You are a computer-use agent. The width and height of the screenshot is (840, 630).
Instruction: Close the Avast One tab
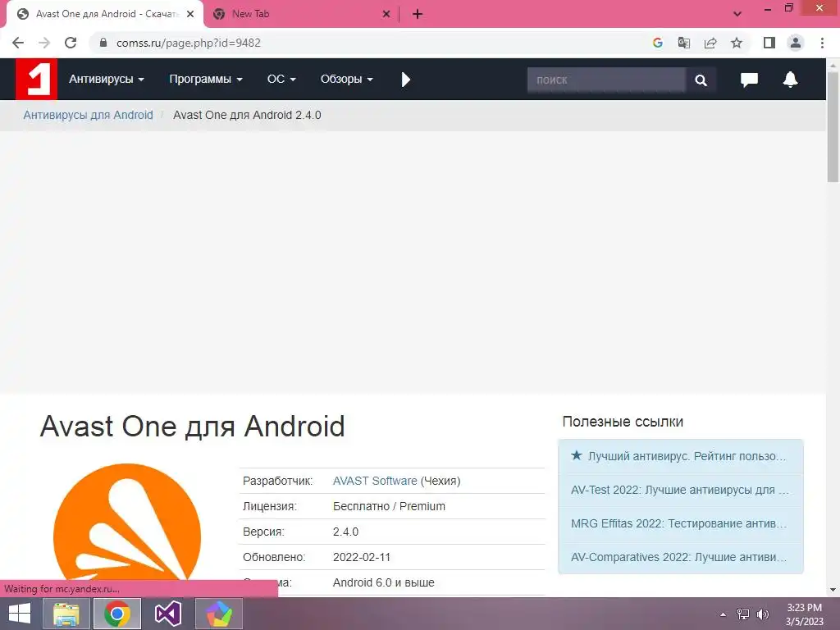click(190, 15)
